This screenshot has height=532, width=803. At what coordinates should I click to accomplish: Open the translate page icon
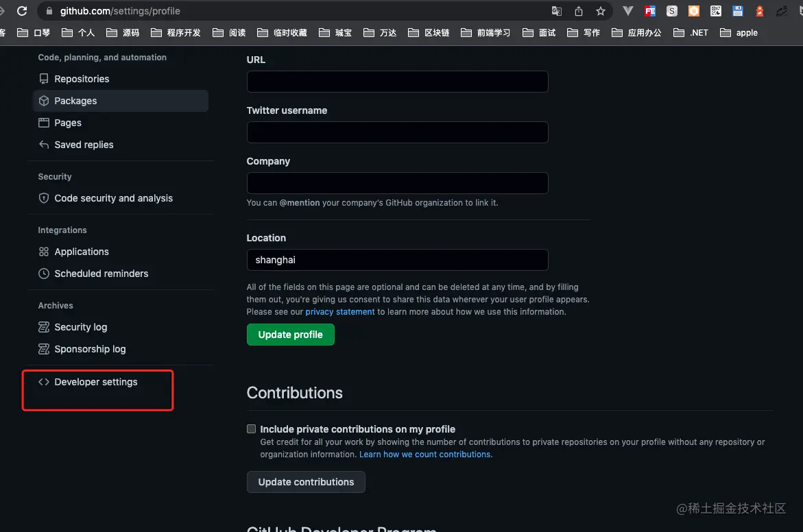click(x=557, y=11)
